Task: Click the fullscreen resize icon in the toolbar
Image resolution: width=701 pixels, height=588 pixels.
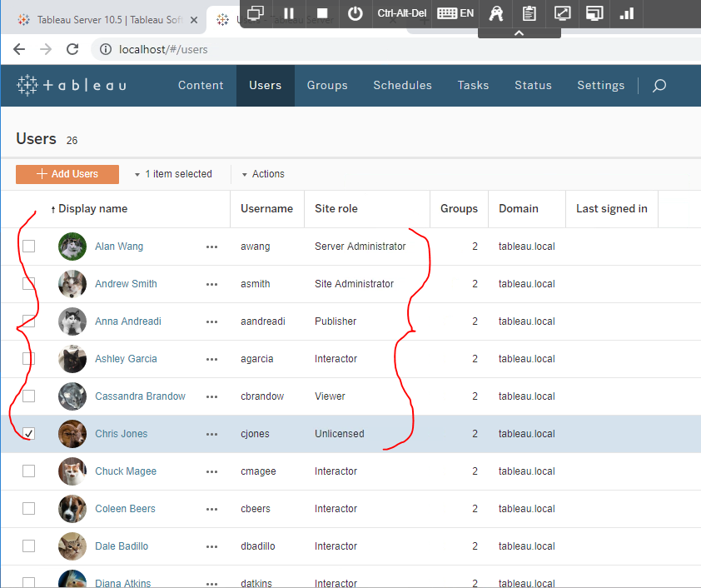Action: pyautogui.click(x=562, y=13)
